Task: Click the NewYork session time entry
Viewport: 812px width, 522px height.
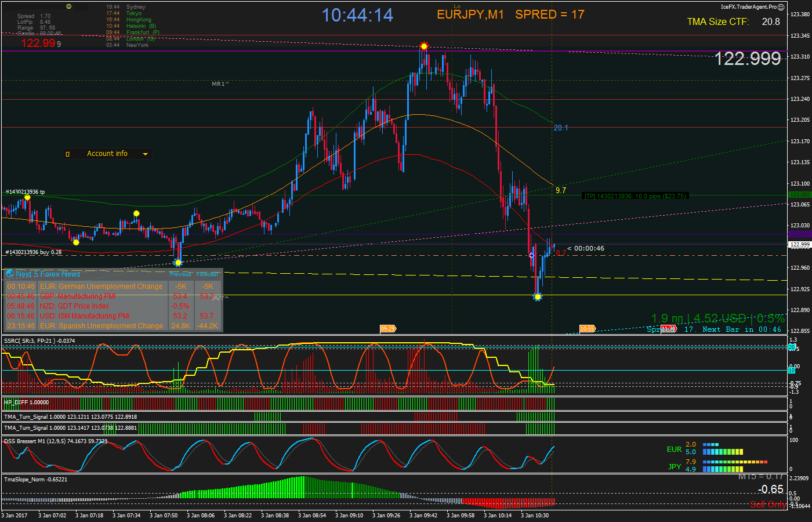Action: [x=128, y=45]
